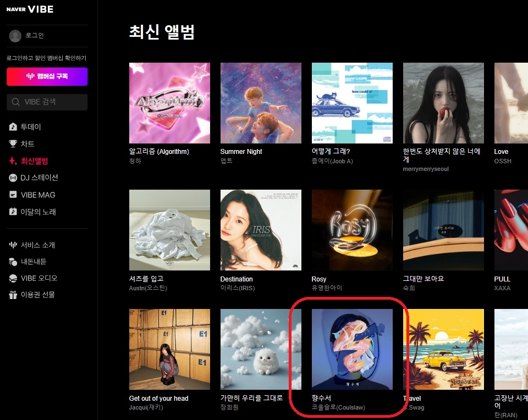The height and width of the screenshot is (420, 528).
Task: Open 이달의 노래 from the sidebar
Action: [x=38, y=212]
